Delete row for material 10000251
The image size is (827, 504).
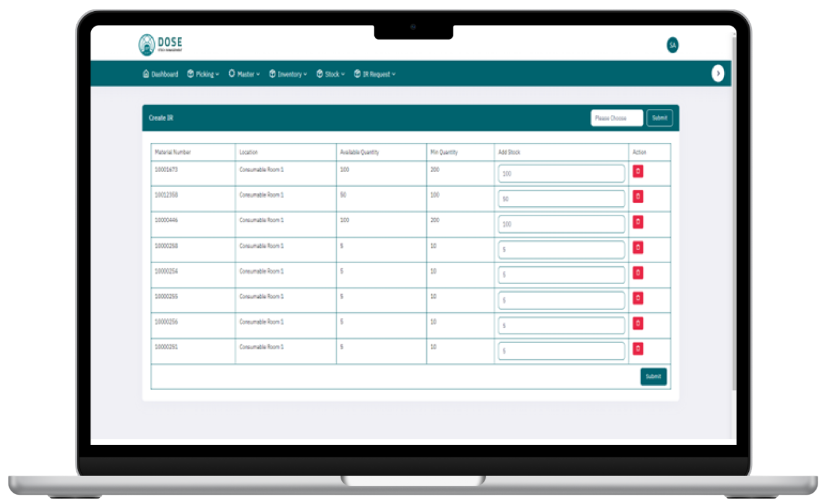[637, 349]
